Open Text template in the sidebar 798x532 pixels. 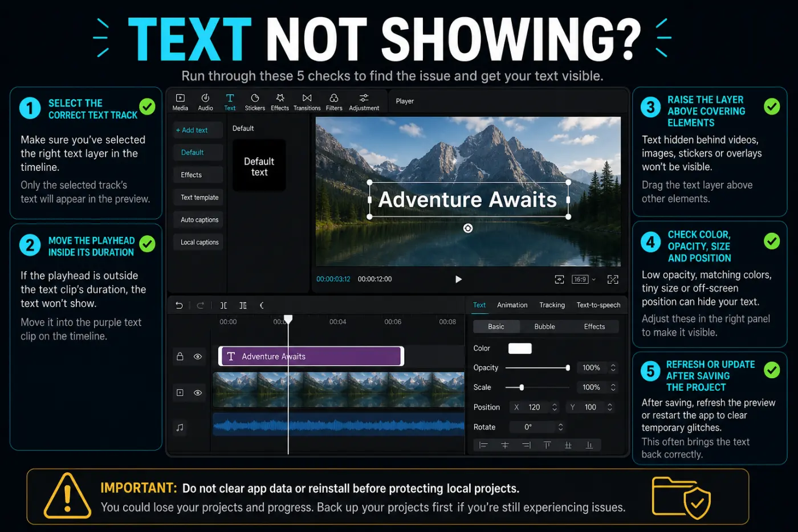click(198, 197)
